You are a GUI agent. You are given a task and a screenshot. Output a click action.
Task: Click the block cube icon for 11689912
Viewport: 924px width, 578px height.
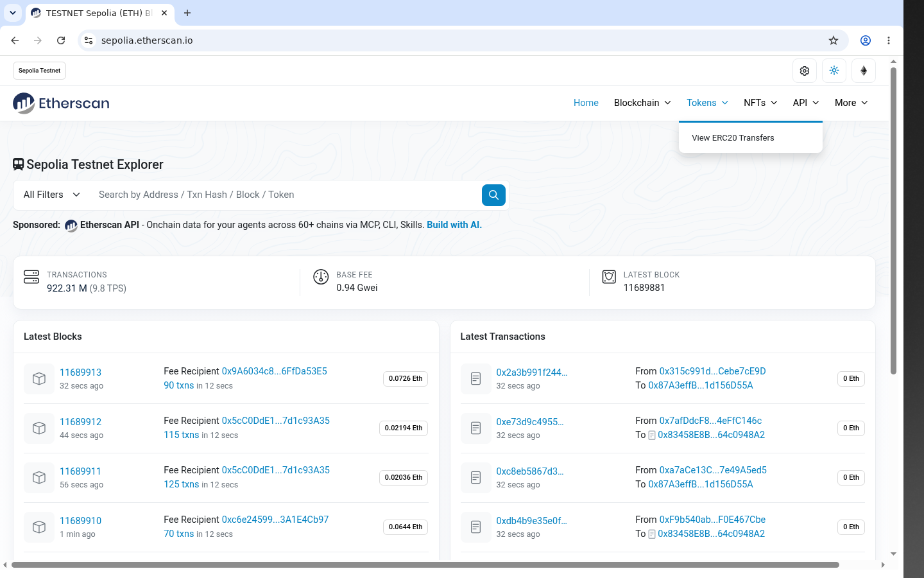pyautogui.click(x=39, y=428)
